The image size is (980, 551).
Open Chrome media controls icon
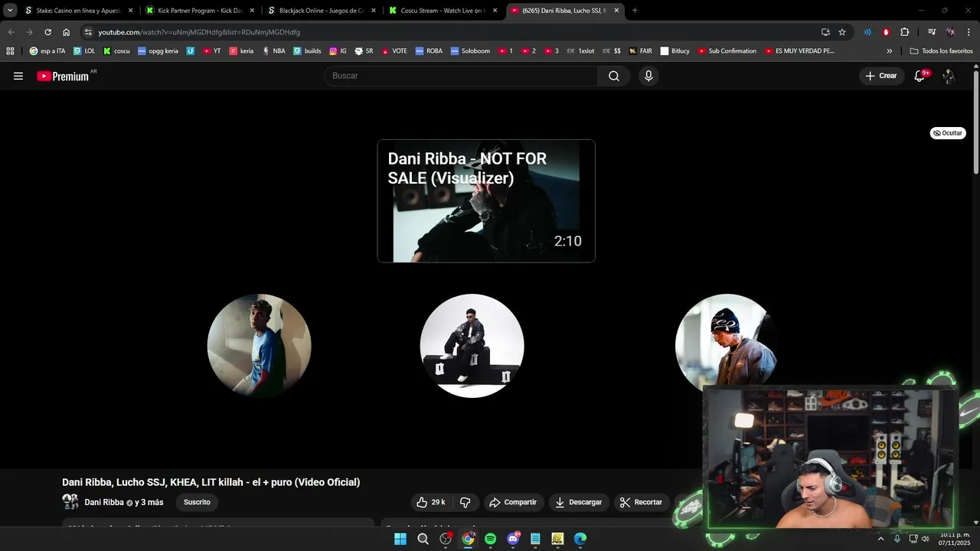point(932,32)
